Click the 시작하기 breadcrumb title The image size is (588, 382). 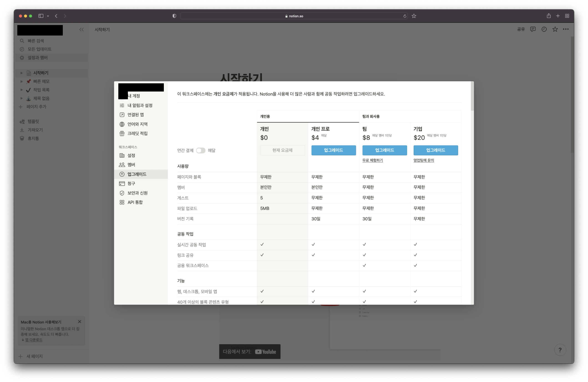102,30
